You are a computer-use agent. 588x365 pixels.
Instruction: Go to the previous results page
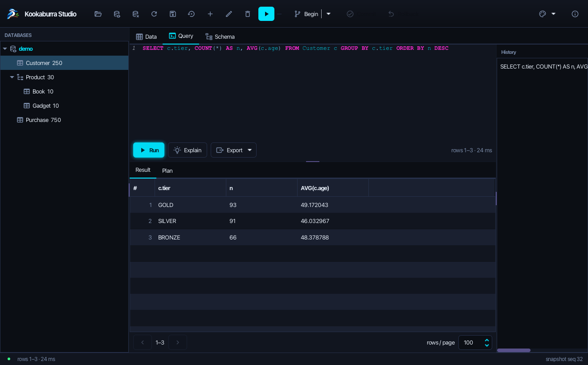tap(143, 342)
